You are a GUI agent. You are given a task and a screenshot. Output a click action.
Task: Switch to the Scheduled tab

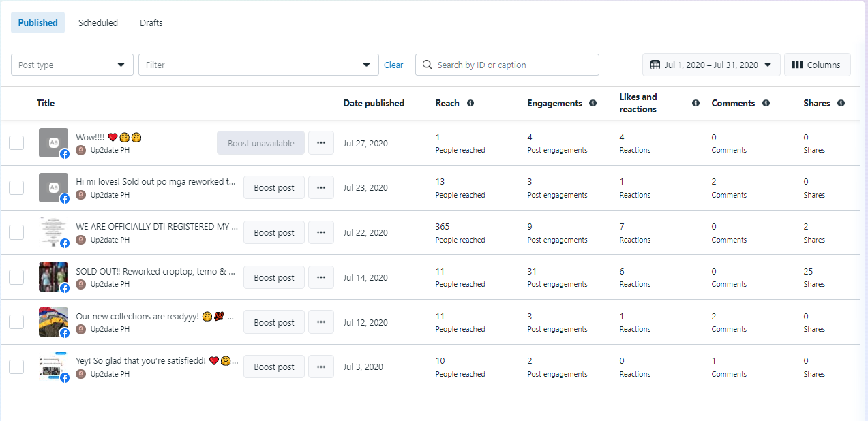98,23
